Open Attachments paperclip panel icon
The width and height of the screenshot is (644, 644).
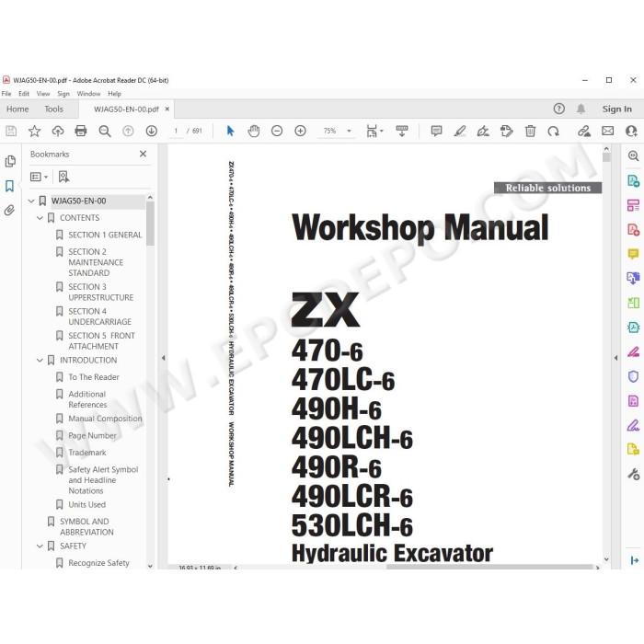(x=9, y=211)
